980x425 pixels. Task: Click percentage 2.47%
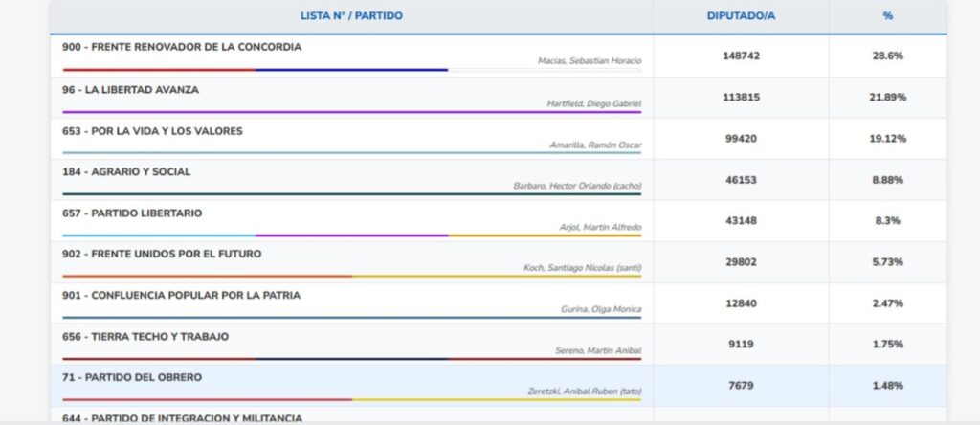pyautogui.click(x=887, y=303)
